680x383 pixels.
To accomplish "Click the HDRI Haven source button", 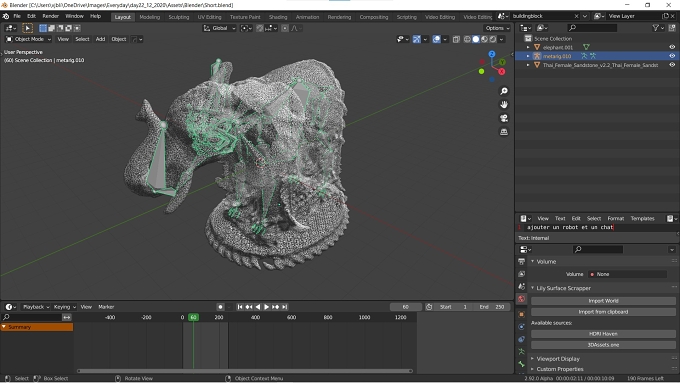I will (603, 334).
